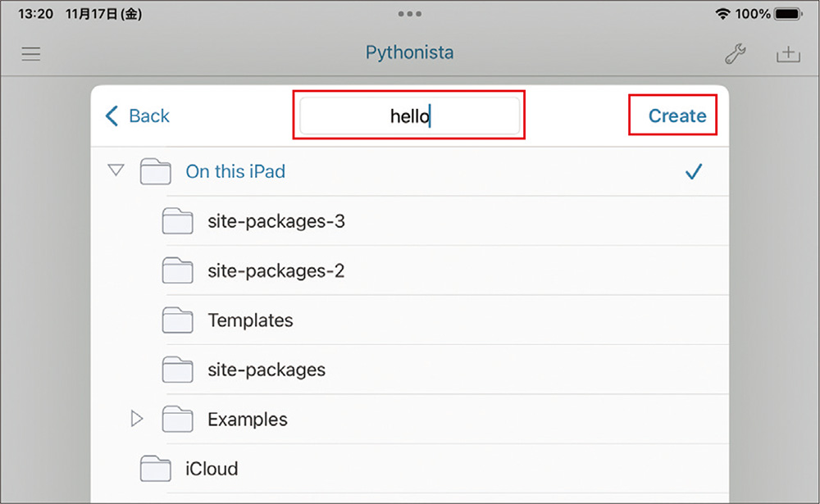Tap the Examples folder icon

point(177,419)
